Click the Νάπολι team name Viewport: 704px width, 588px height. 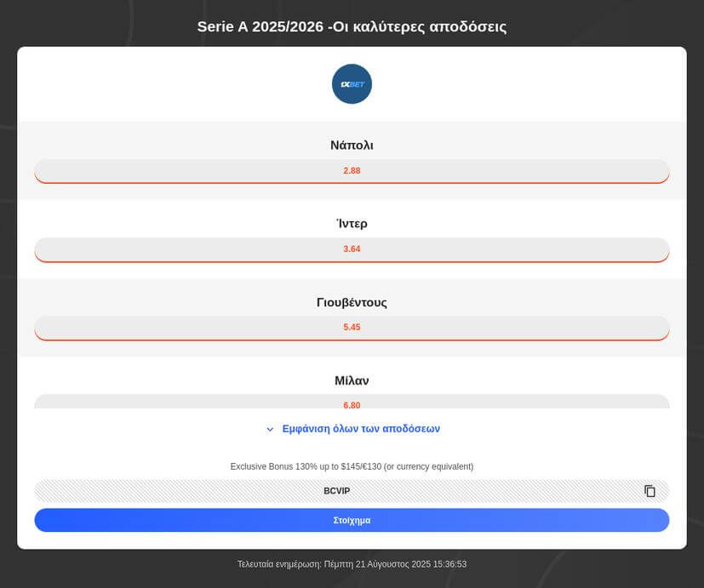[x=352, y=146]
